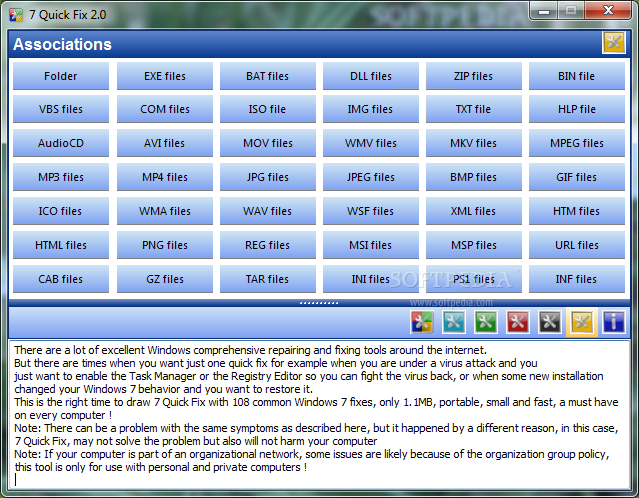Click the BIN file button

pyautogui.click(x=577, y=76)
